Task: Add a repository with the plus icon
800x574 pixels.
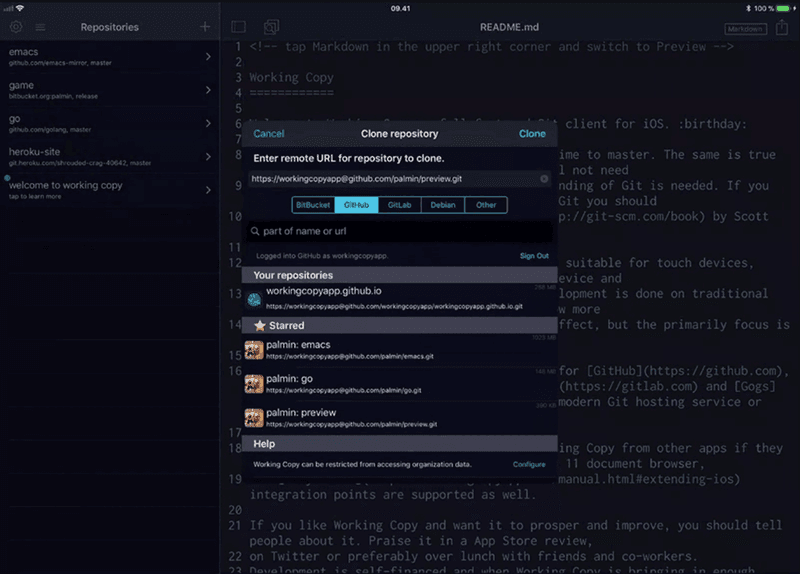Action: 205,27
